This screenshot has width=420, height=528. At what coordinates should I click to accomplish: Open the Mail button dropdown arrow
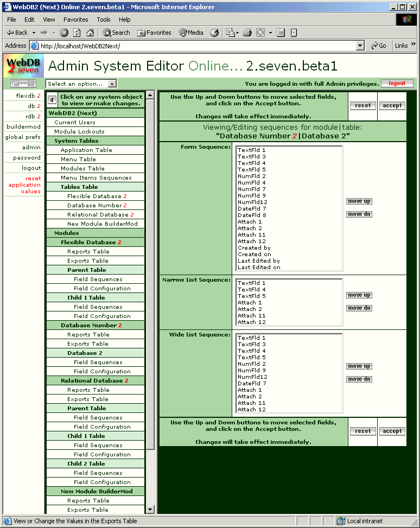pos(238,33)
